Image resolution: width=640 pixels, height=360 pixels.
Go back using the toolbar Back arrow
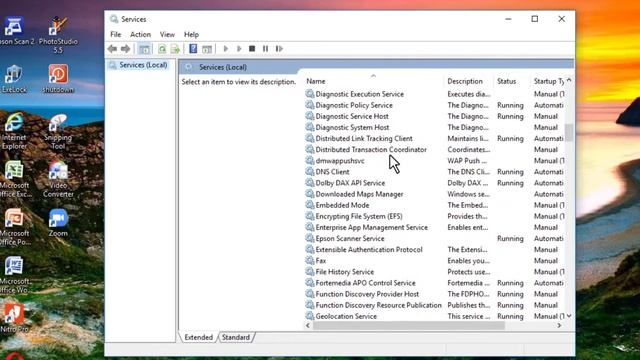tap(112, 49)
